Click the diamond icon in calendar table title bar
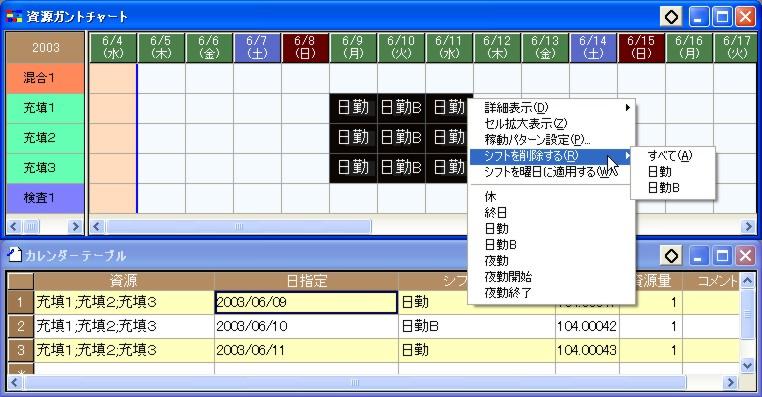762x397 pixels. pyautogui.click(x=671, y=256)
